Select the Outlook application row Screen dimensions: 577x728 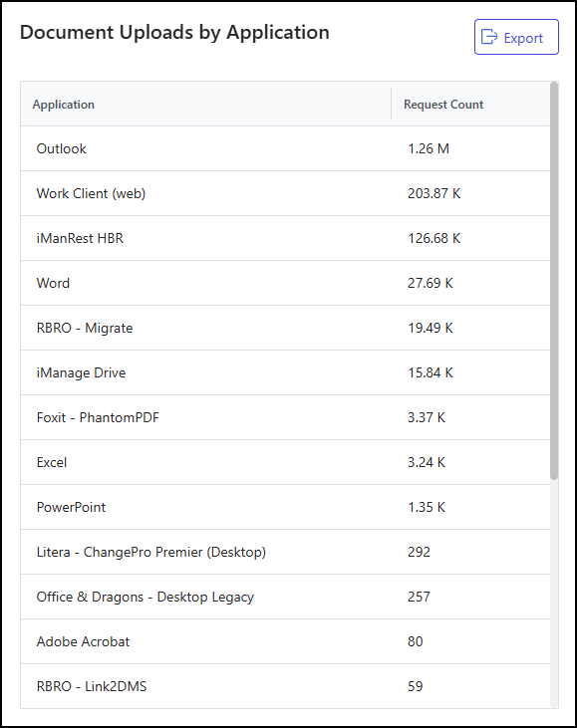pos(285,148)
